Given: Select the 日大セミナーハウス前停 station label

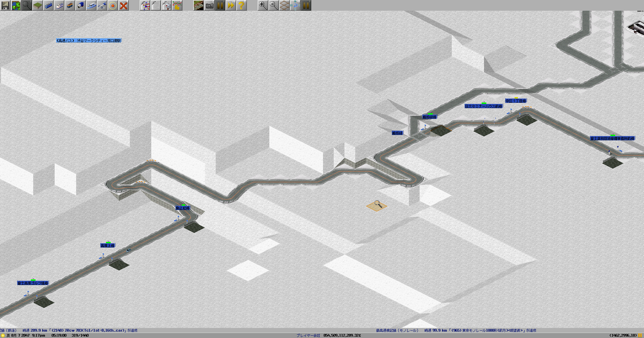Looking at the screenshot, I should (x=483, y=106).
